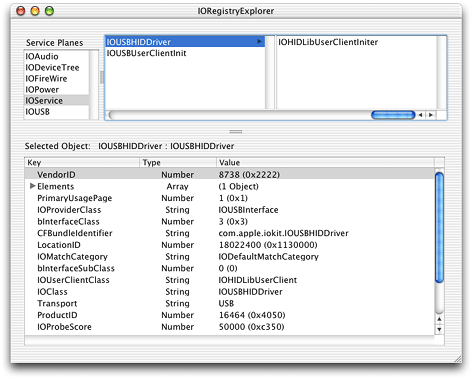
Task: Click the property table vertical scrollbar thumb
Action: click(x=439, y=227)
